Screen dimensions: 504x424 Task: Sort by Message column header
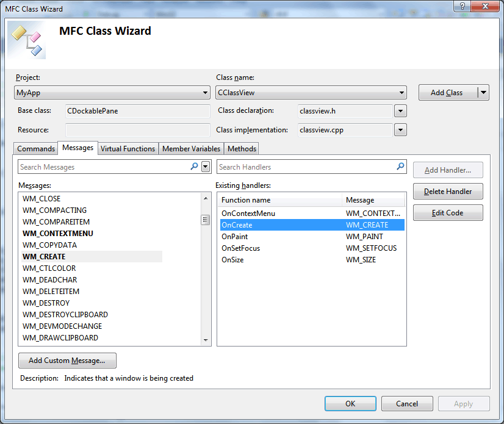pos(373,200)
